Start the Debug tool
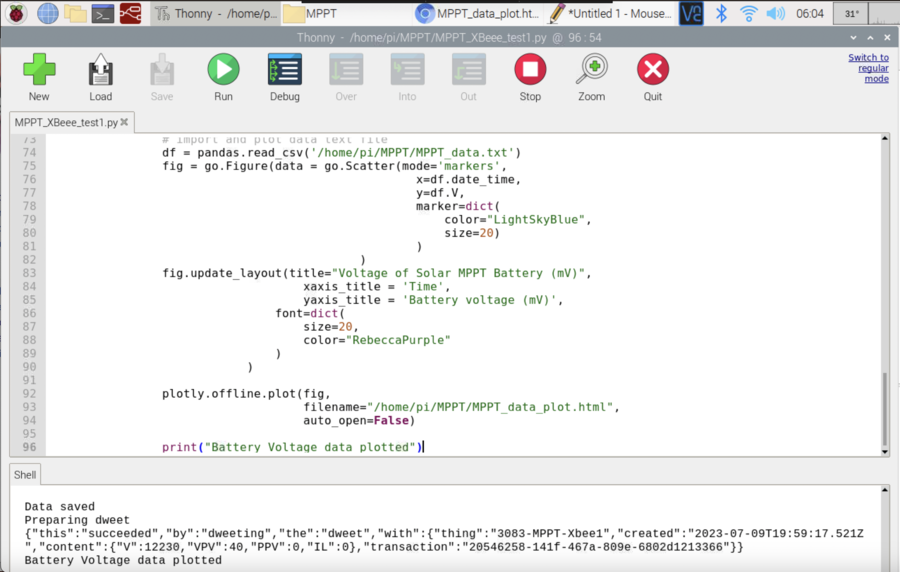This screenshot has width=900, height=572. [x=284, y=70]
